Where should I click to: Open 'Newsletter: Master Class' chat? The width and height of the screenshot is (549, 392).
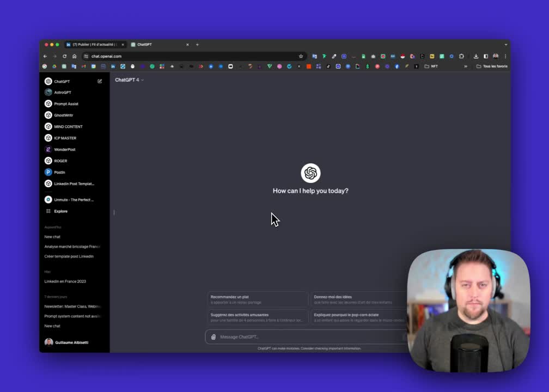72,307
